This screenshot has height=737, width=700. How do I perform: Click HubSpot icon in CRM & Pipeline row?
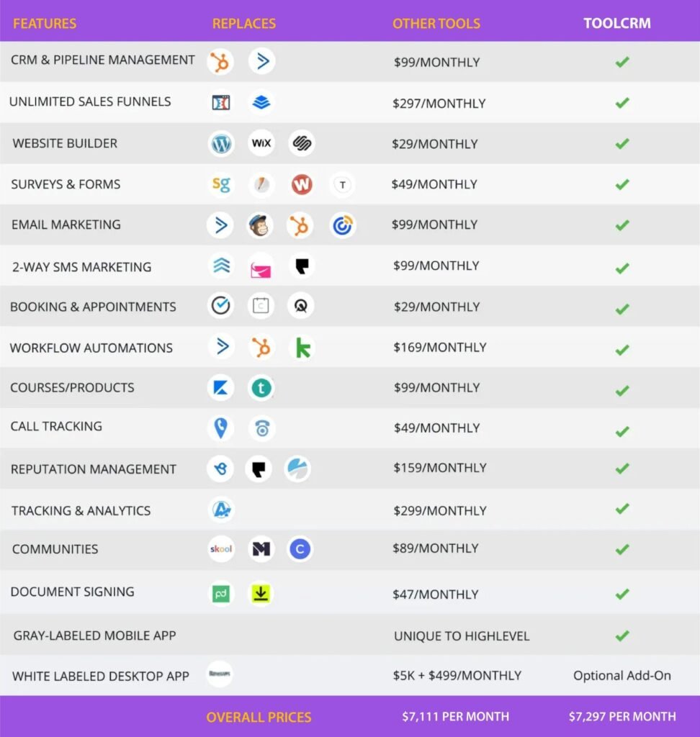pos(220,62)
